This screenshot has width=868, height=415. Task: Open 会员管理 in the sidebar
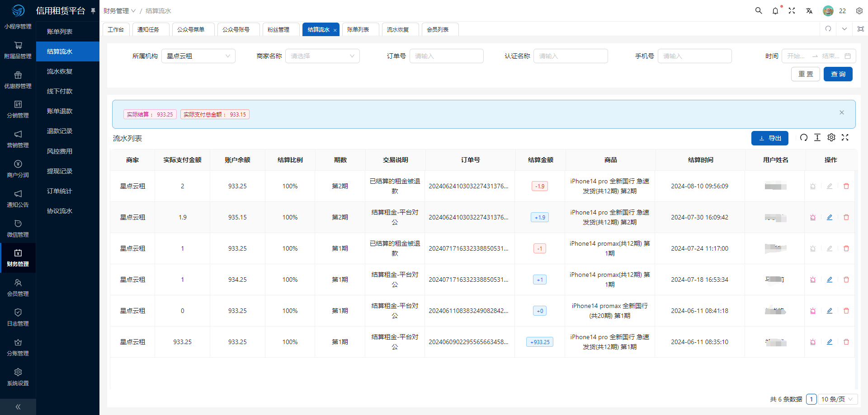click(x=18, y=288)
